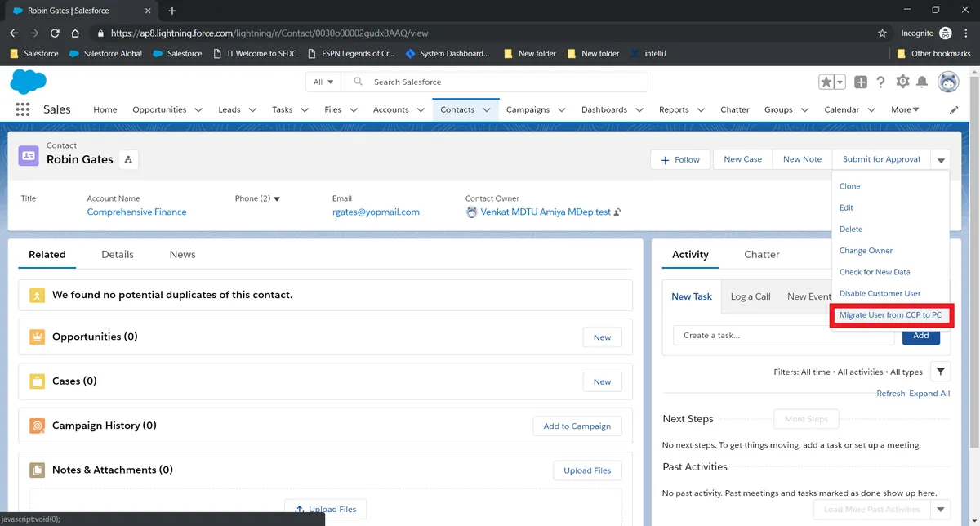Switch to the Details tab
This screenshot has width=980, height=526.
tap(118, 255)
